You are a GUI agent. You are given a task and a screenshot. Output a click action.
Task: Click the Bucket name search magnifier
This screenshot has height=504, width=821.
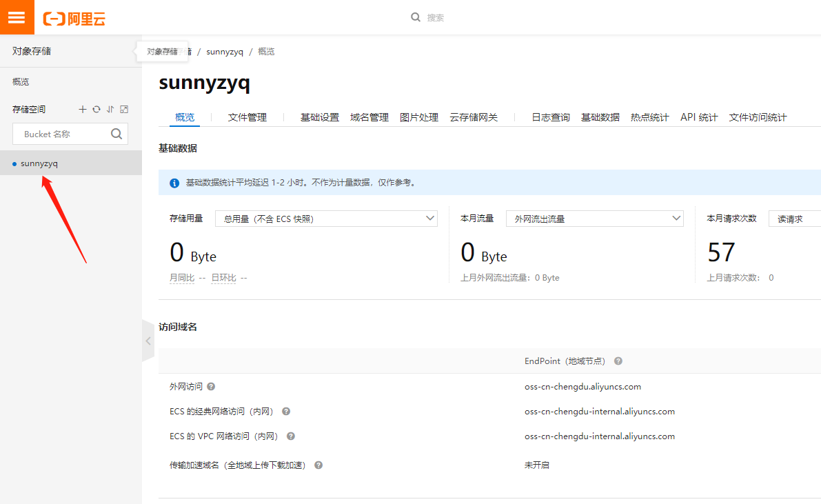coord(116,134)
